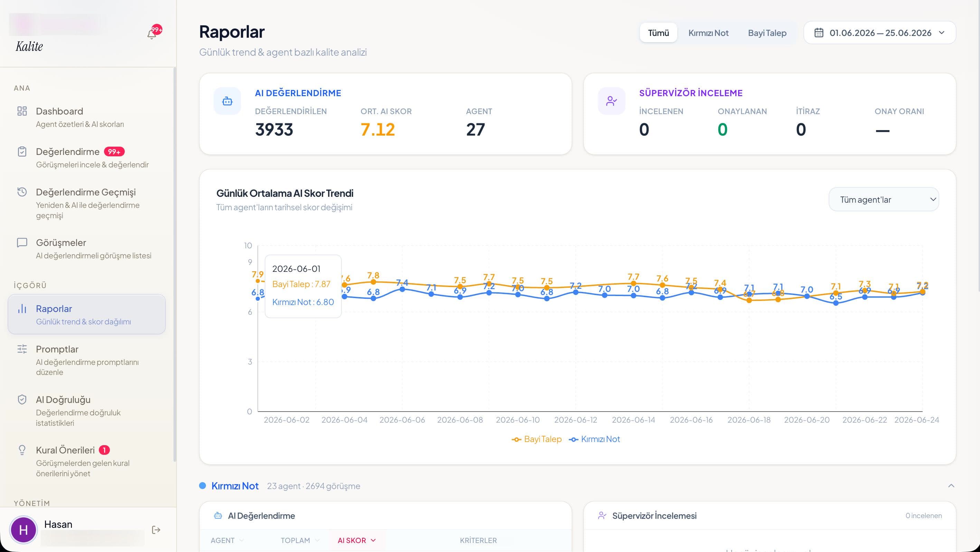
Task: Click the Değerlendirme clipboard icon
Action: (22, 151)
